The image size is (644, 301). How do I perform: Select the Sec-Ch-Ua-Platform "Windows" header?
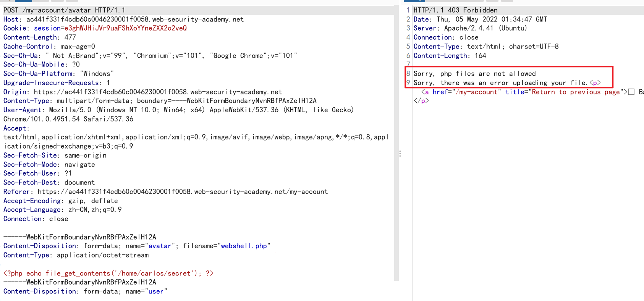pos(58,74)
